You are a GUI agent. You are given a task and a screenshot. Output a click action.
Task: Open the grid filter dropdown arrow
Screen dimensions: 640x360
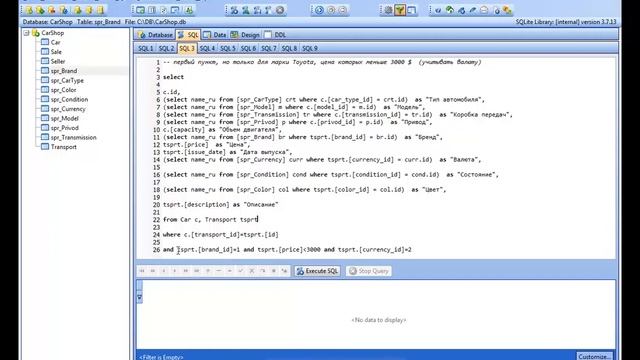[140, 298]
